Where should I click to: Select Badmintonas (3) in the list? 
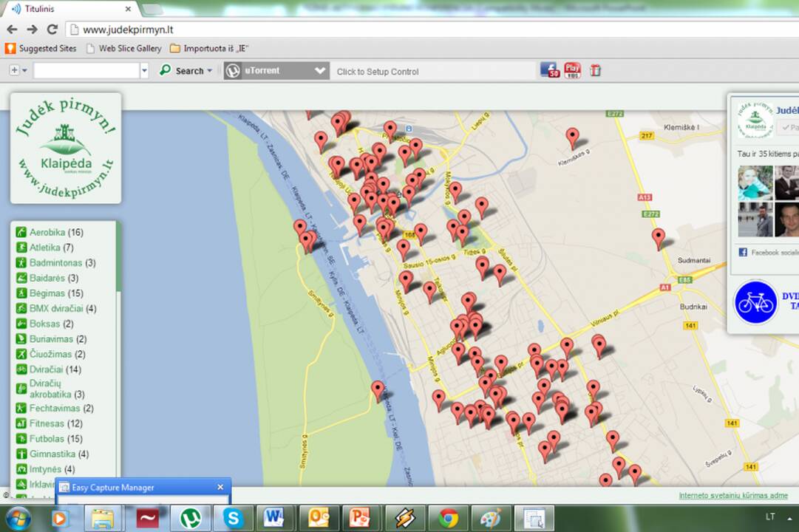(x=62, y=263)
